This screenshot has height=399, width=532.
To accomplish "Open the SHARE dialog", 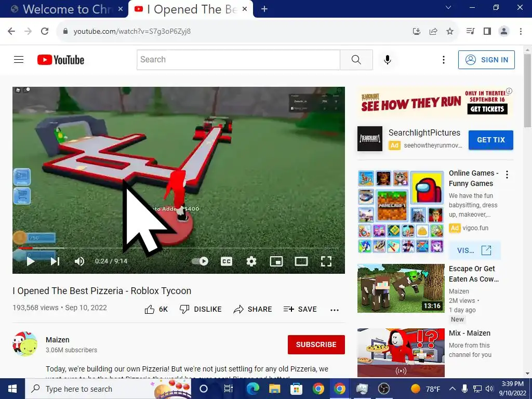I will (253, 310).
